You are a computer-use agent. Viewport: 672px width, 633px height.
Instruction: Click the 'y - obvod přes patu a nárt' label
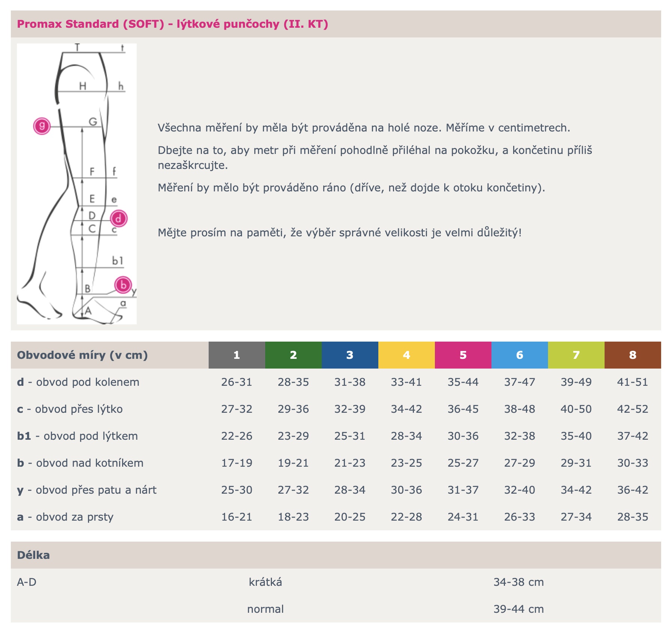tap(87, 490)
